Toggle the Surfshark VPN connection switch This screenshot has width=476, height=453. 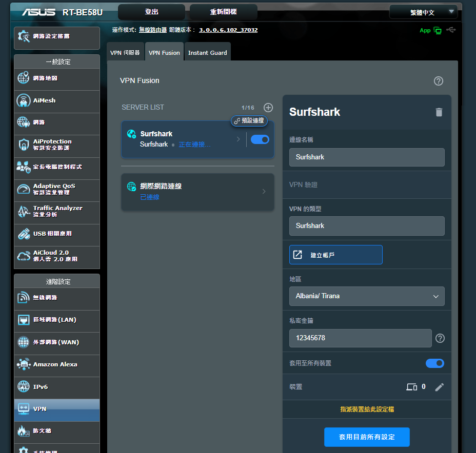(x=260, y=139)
